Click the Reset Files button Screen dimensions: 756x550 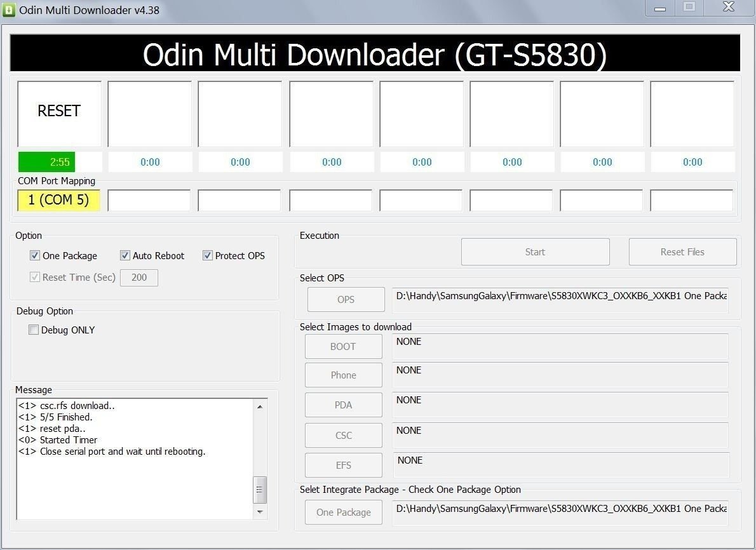[682, 252]
